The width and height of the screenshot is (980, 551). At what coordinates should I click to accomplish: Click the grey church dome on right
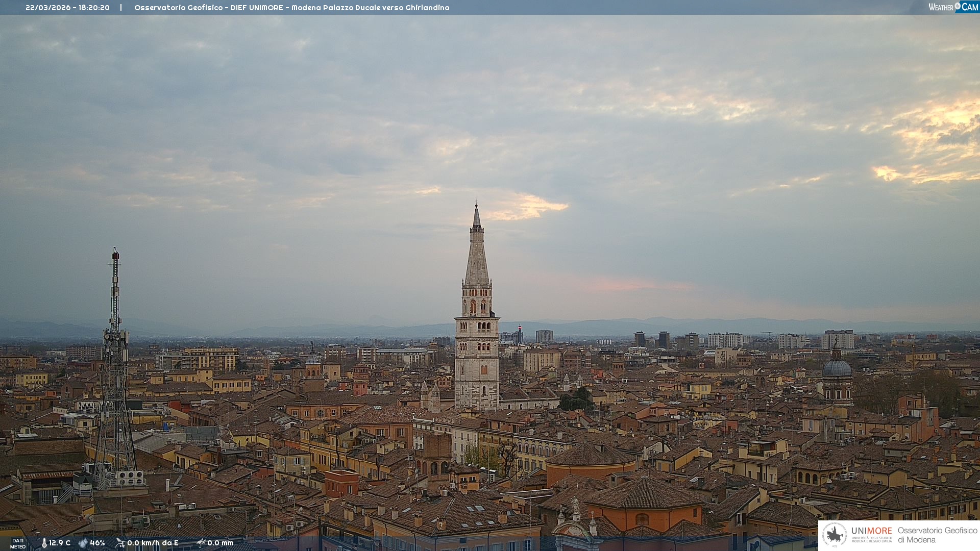(837, 368)
